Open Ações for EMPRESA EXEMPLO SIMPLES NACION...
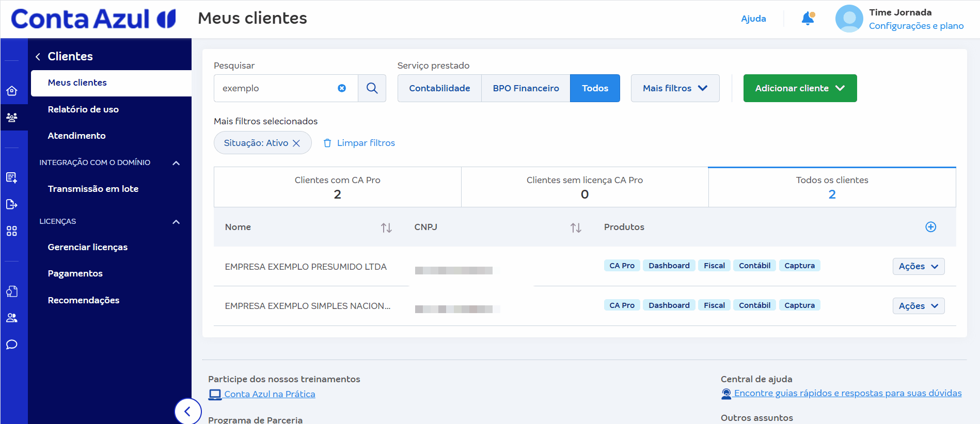Viewport: 980px width, 424px height. 919,306
